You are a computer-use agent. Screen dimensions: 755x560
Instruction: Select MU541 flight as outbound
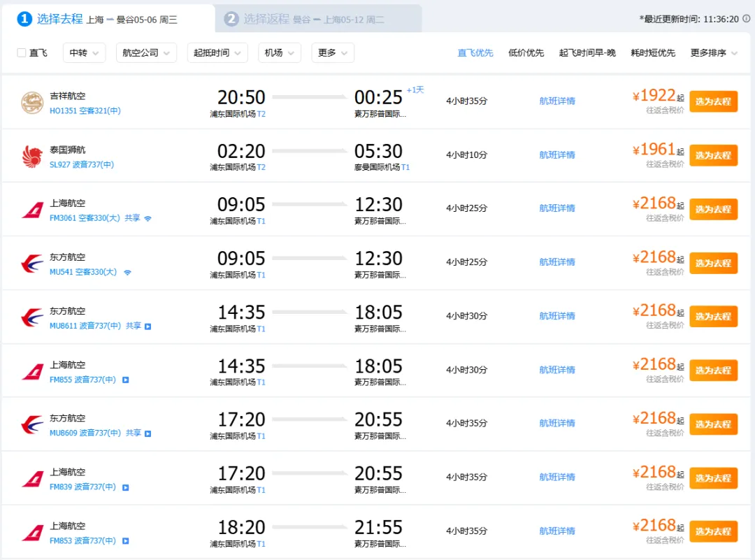coord(713,264)
